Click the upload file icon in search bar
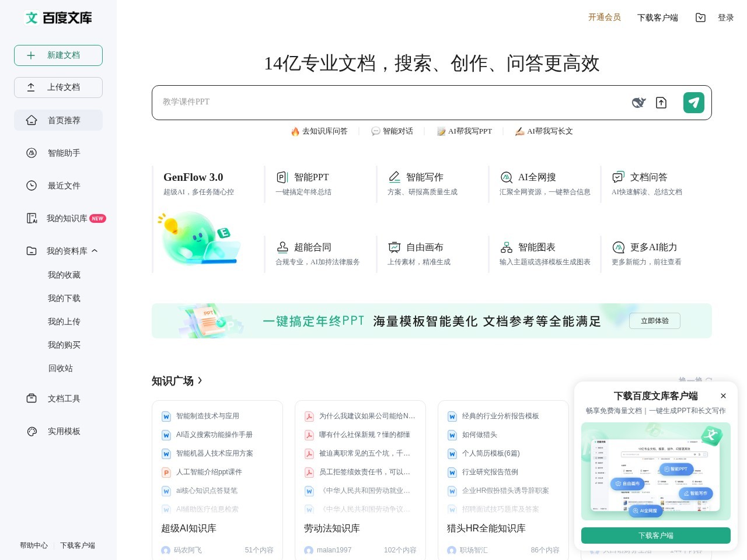Viewport: 747px width, 560px height. click(x=661, y=103)
